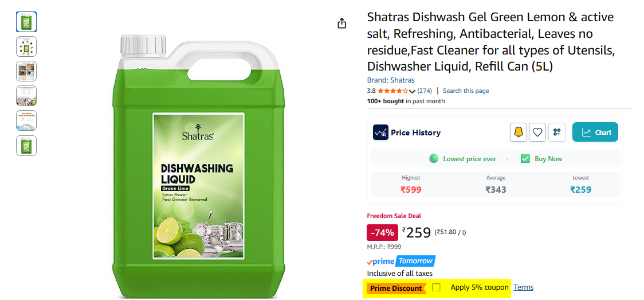Click the green Lowest price ever indicator

coord(434,159)
